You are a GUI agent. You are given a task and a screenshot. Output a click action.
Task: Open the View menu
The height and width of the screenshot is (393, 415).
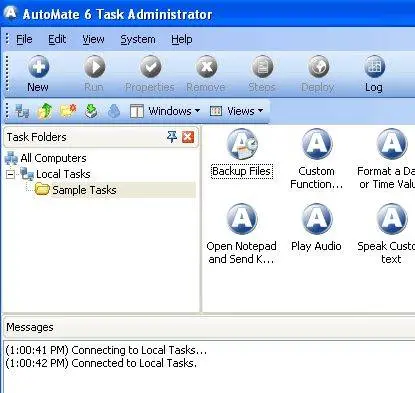(93, 39)
